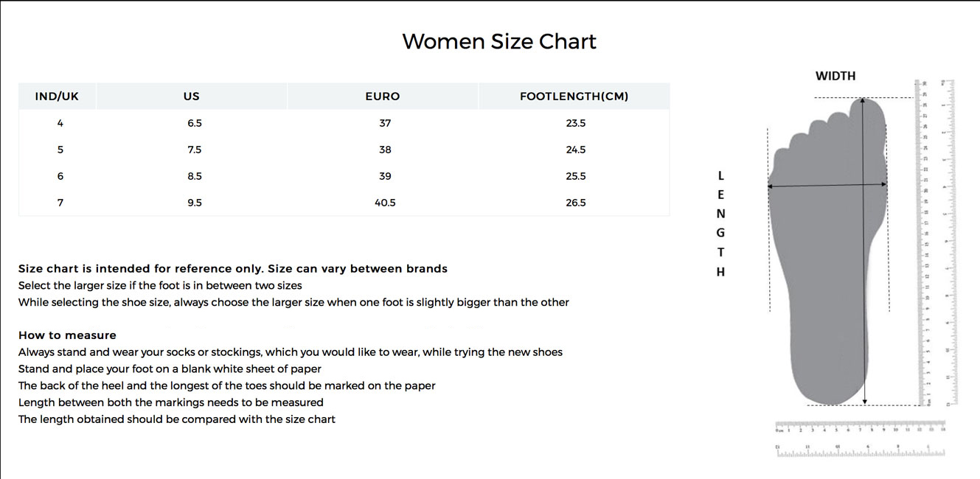Click foot length 26.5 cell

pyautogui.click(x=576, y=203)
